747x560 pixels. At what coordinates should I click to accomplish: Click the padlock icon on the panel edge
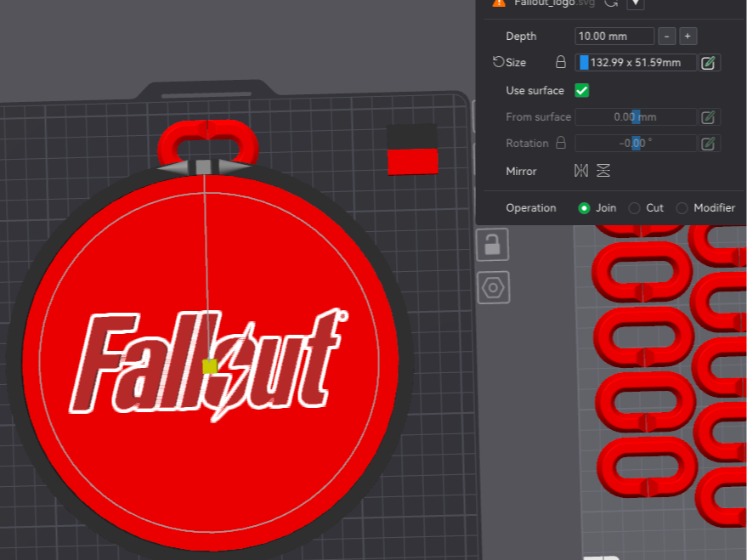(493, 244)
